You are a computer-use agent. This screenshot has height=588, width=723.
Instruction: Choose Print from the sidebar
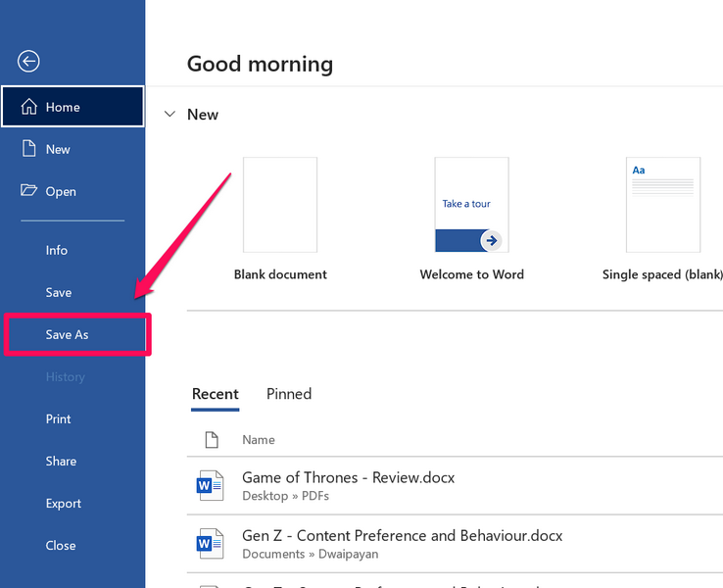click(59, 419)
